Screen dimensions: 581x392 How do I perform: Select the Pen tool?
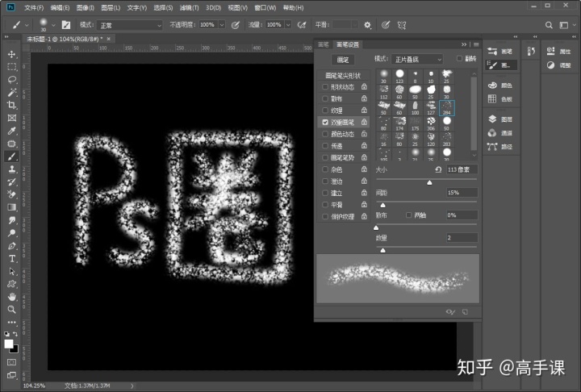(12, 246)
